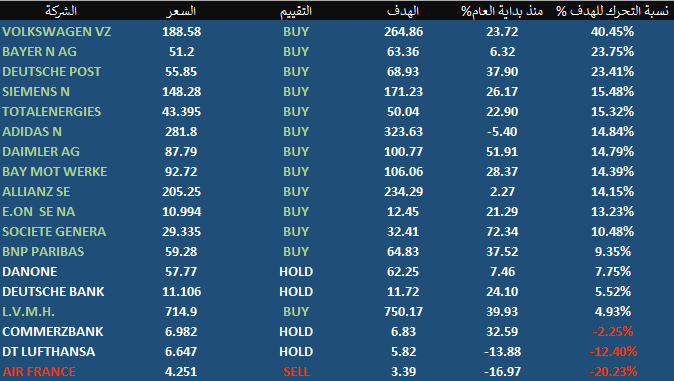Click the DAIMLER AG company name
The width and height of the screenshot is (674, 381).
(41, 151)
